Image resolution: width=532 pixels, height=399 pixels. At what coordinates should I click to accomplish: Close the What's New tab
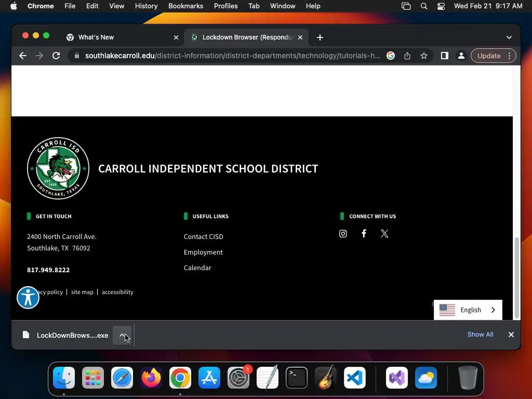pos(176,37)
